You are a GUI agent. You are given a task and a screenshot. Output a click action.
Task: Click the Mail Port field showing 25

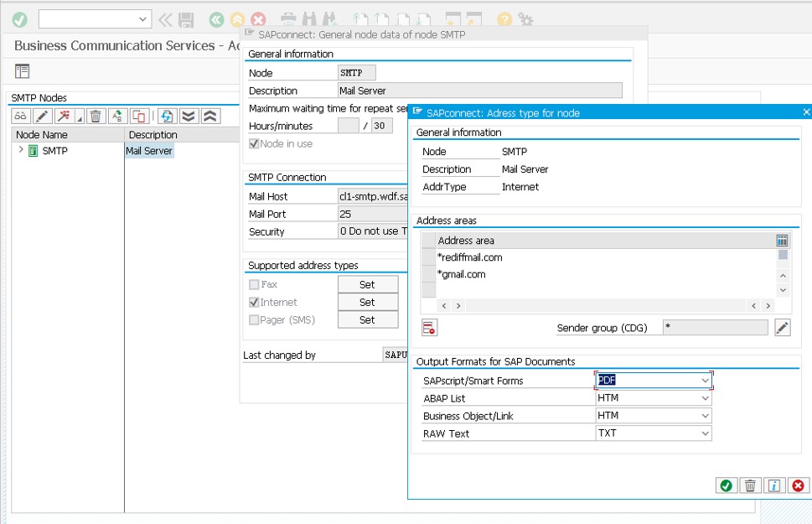click(x=373, y=214)
